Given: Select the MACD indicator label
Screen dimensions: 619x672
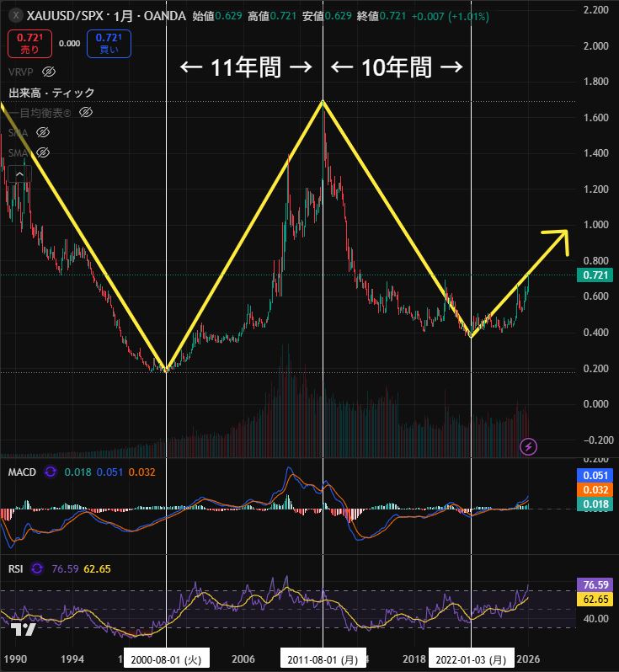Looking at the screenshot, I should tap(22, 472).
